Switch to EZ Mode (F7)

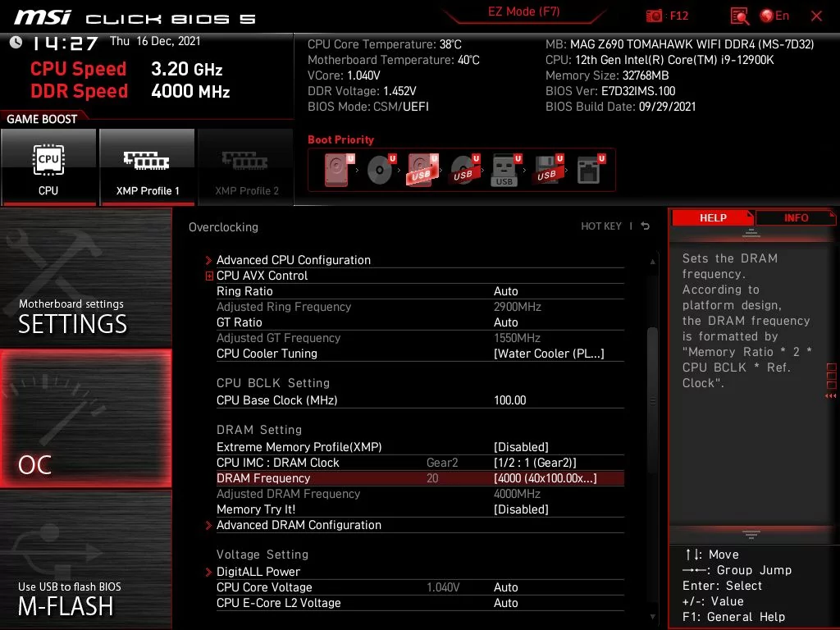click(x=524, y=11)
